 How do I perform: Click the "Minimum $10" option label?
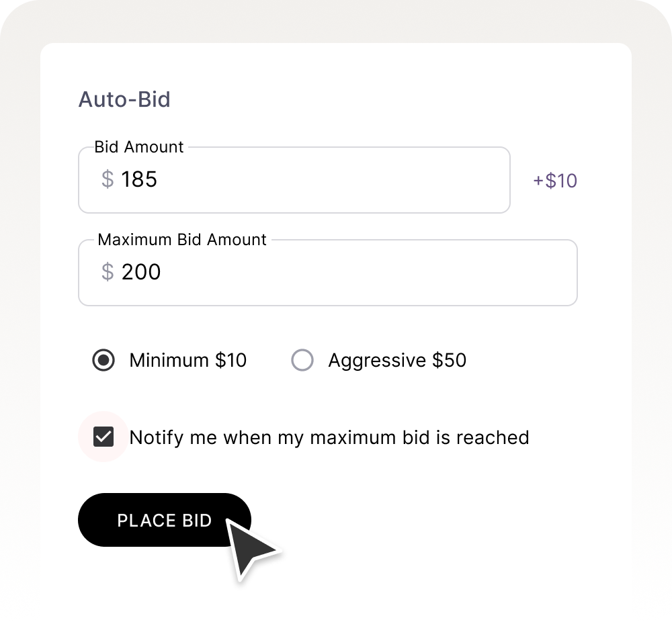click(188, 361)
